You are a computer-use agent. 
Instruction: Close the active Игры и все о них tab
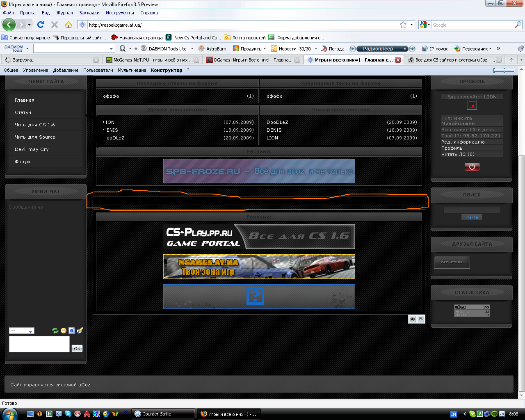click(397, 60)
